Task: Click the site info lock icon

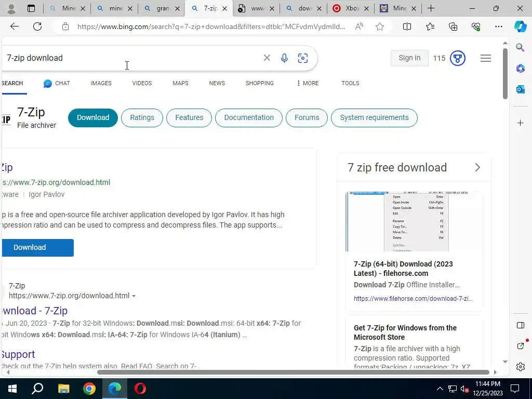Action: point(65,26)
